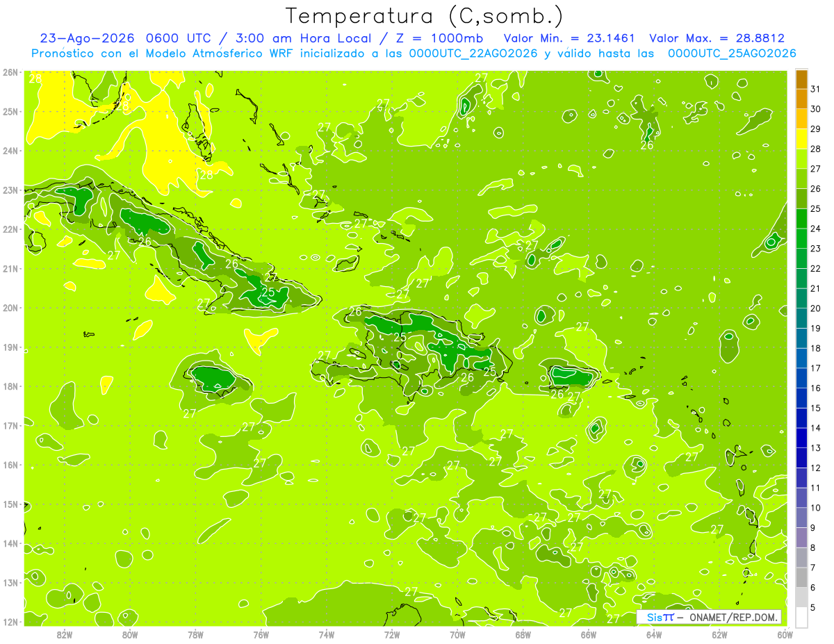Click latitude label "16N"
The height and width of the screenshot is (644, 834).
coord(10,465)
